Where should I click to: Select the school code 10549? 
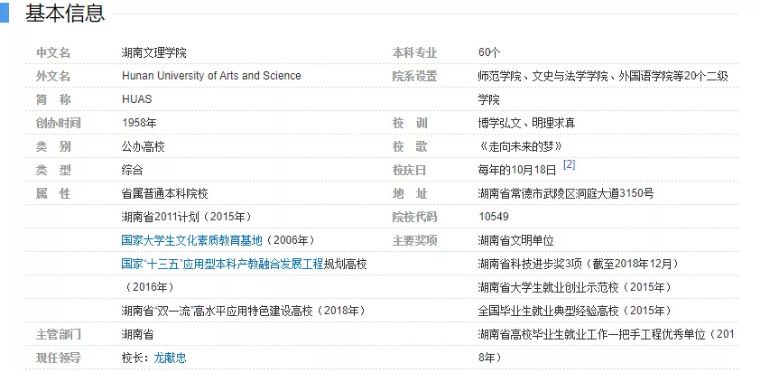pyautogui.click(x=493, y=216)
